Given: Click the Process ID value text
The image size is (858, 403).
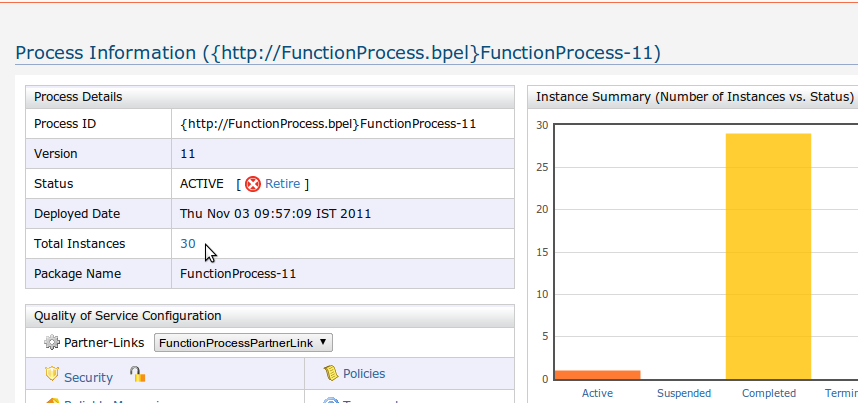Looking at the screenshot, I should (328, 124).
